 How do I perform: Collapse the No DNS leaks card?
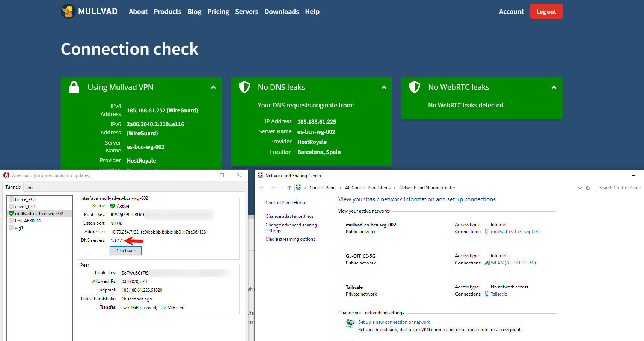coord(384,87)
